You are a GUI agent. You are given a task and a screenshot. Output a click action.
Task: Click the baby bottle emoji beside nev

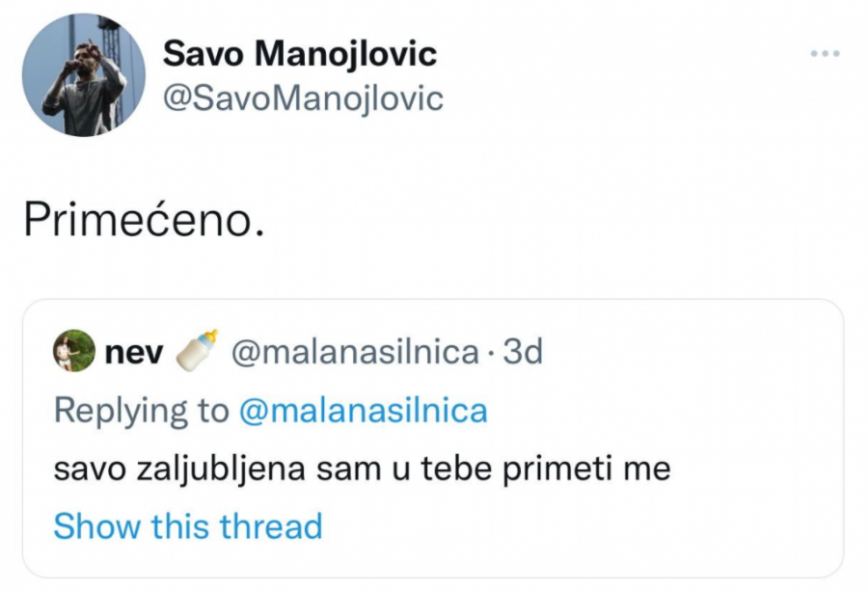click(197, 352)
